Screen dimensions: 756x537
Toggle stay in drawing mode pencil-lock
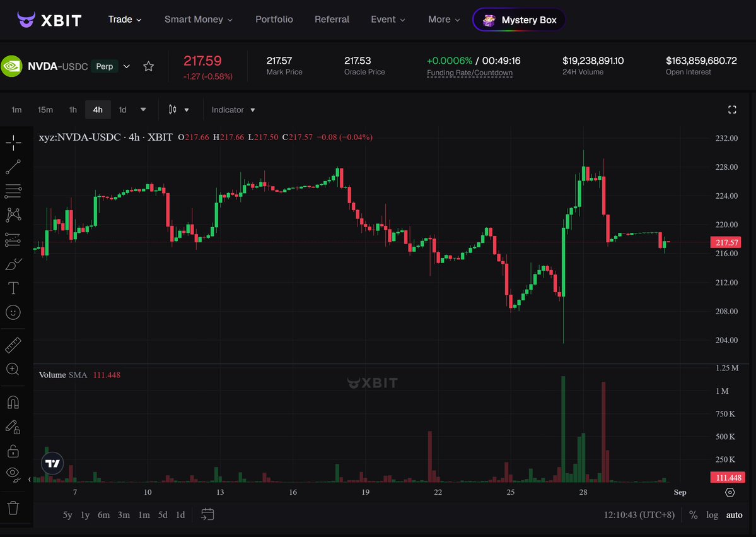pos(13,427)
